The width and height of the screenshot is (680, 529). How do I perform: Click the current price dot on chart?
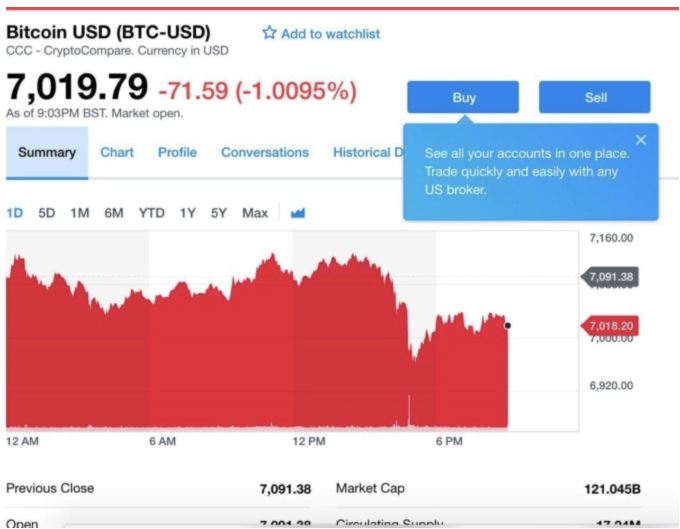pyautogui.click(x=508, y=325)
